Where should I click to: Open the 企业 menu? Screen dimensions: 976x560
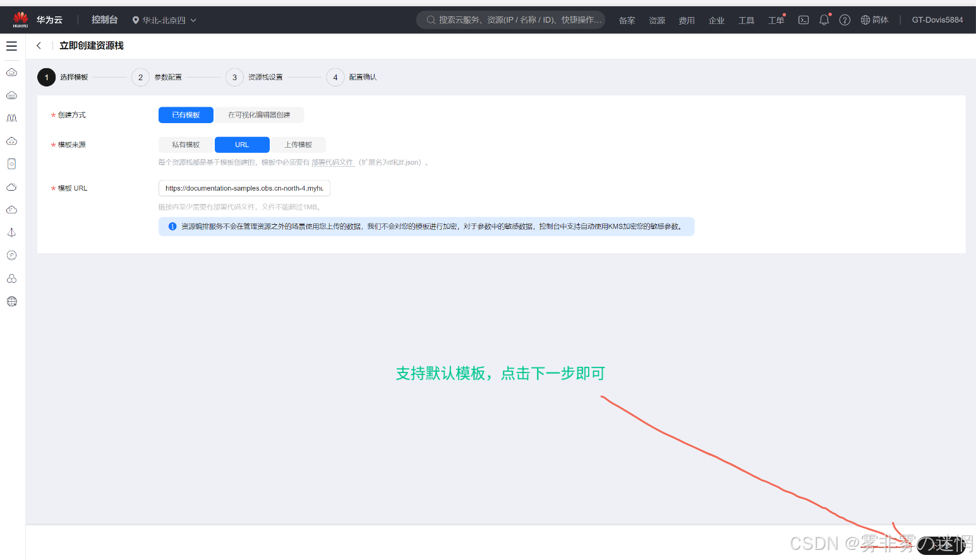[716, 20]
